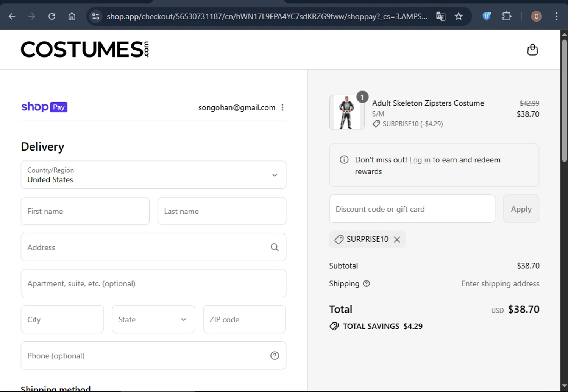Bookmark this page with the star
The width and height of the screenshot is (568, 392).
click(x=459, y=16)
